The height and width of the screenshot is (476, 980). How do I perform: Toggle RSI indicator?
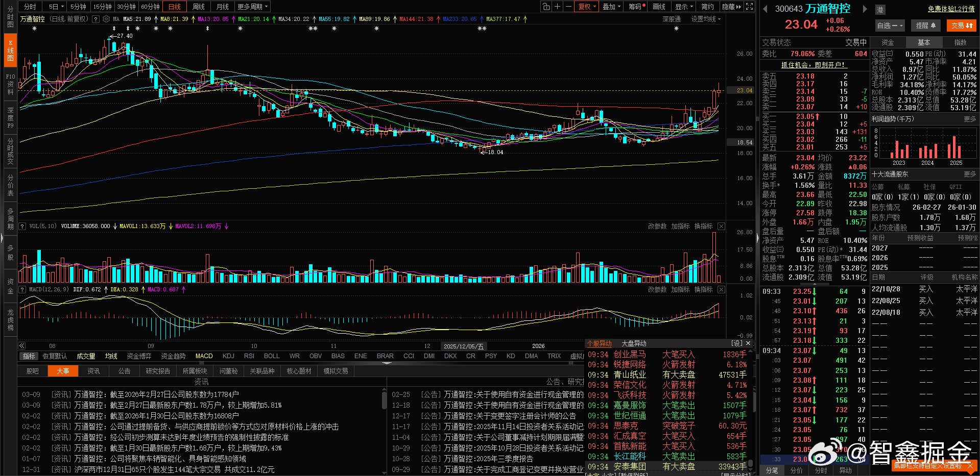tap(249, 356)
